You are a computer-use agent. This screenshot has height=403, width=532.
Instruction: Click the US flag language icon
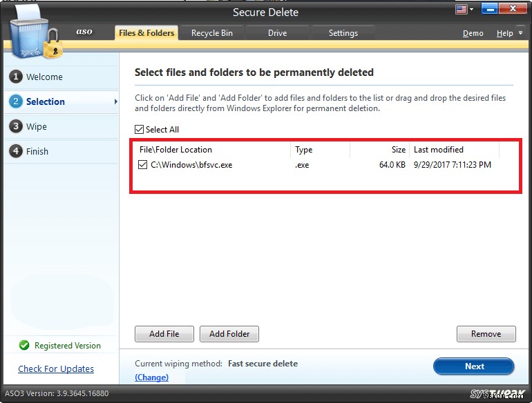(461, 9)
